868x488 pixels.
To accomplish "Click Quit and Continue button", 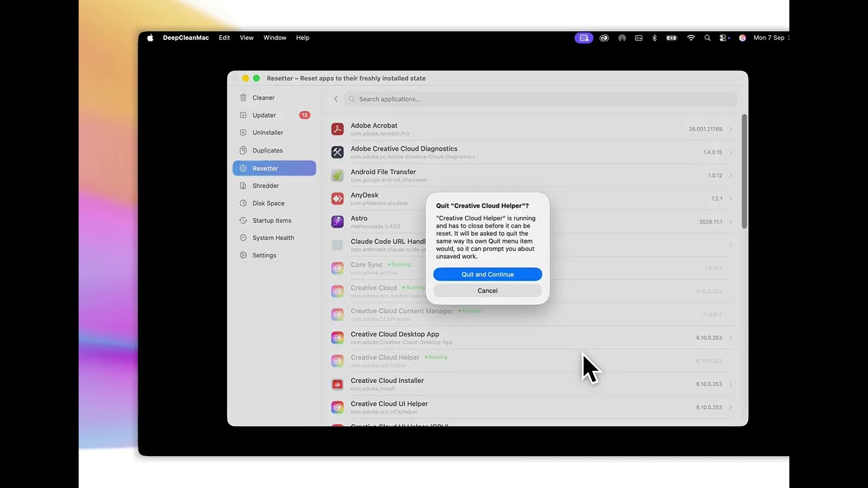I will 488,274.
